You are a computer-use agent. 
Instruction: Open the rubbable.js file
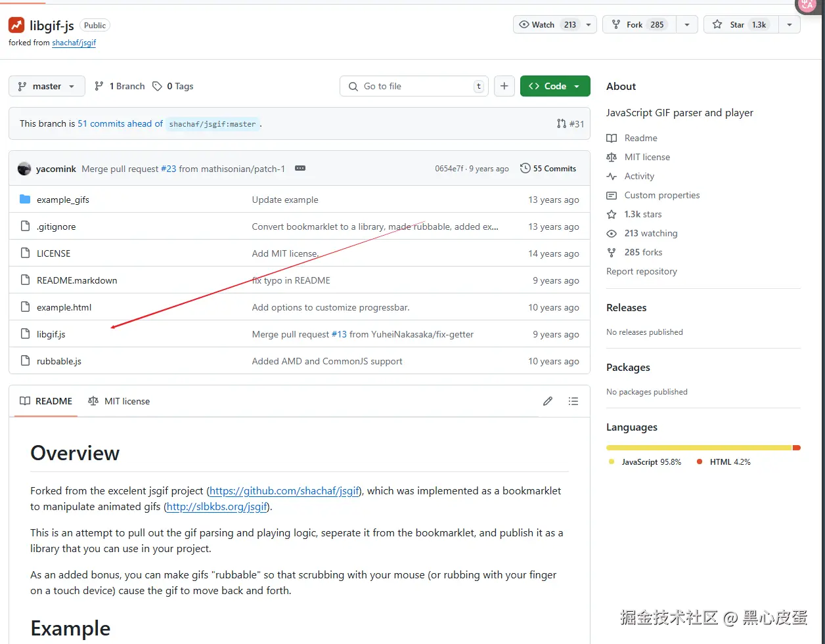[59, 361]
